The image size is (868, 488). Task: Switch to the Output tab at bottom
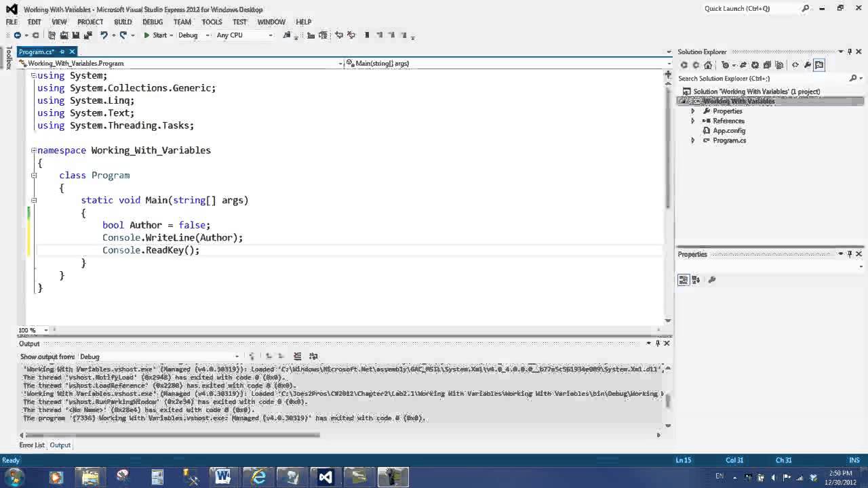click(60, 445)
